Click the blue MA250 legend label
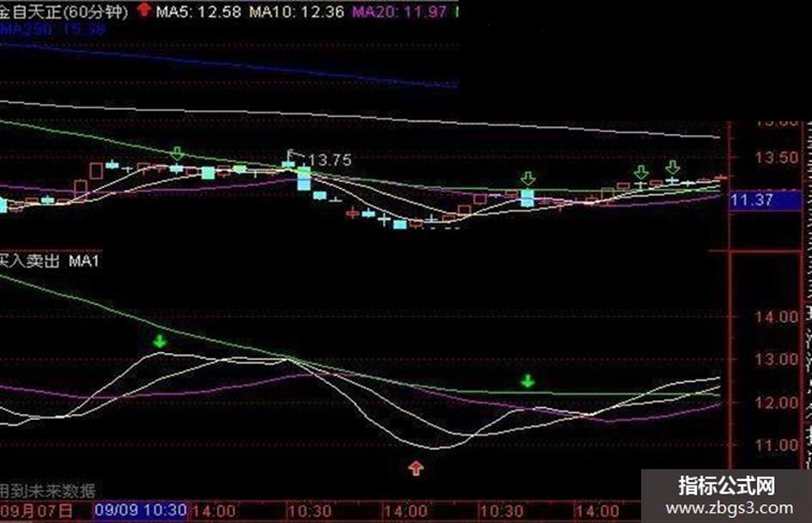Image resolution: width=812 pixels, height=523 pixels. pos(52,29)
